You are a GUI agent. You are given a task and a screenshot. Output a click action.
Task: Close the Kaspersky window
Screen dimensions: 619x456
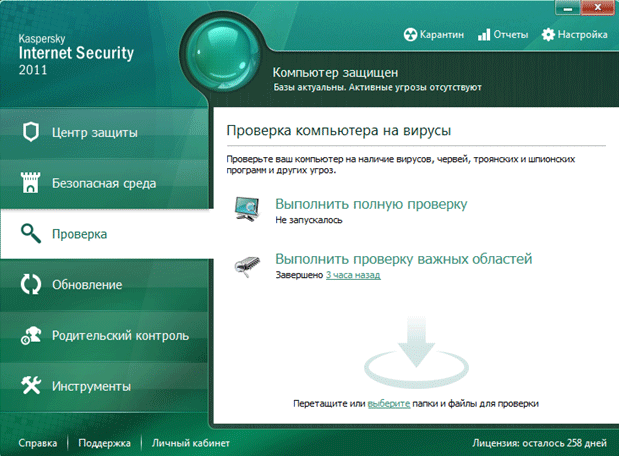pyautogui.click(x=598, y=8)
